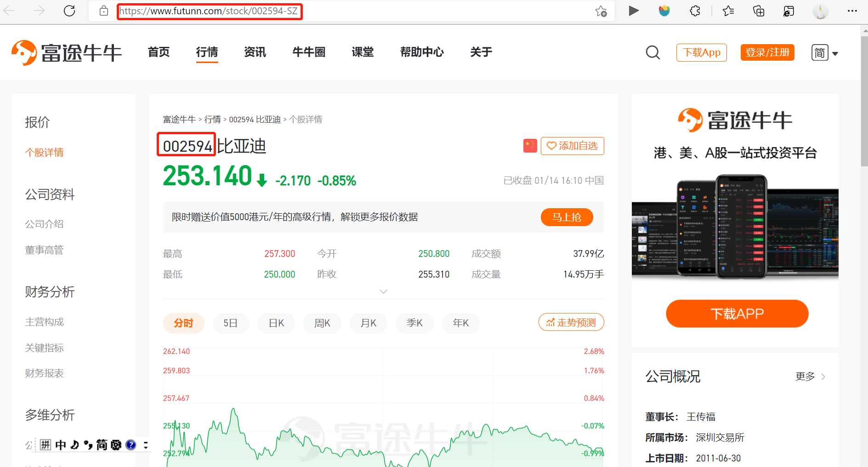Expand the quote details chevron below 昨收
Image resolution: width=868 pixels, height=467 pixels.
click(x=384, y=291)
